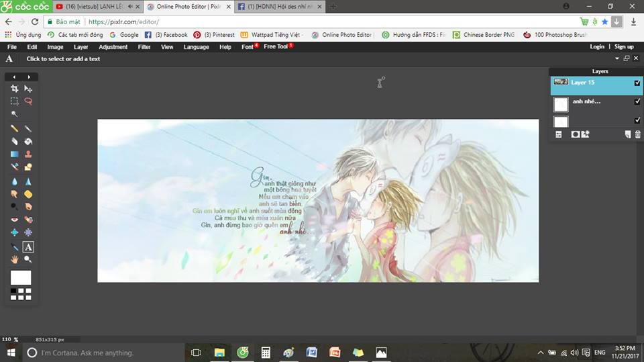Select the Bloat tool
The width and height of the screenshot is (644, 362).
[x=14, y=232]
